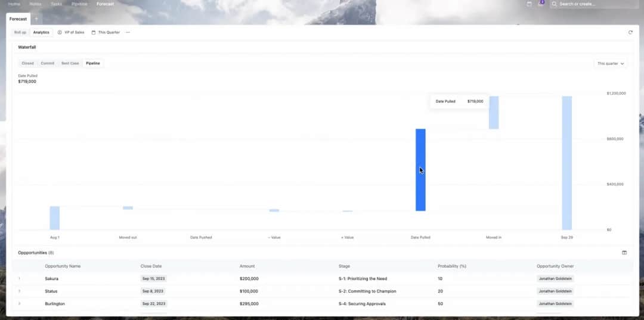Sort by Probability (%) column header
Image resolution: width=644 pixels, height=320 pixels.
[x=452, y=266]
